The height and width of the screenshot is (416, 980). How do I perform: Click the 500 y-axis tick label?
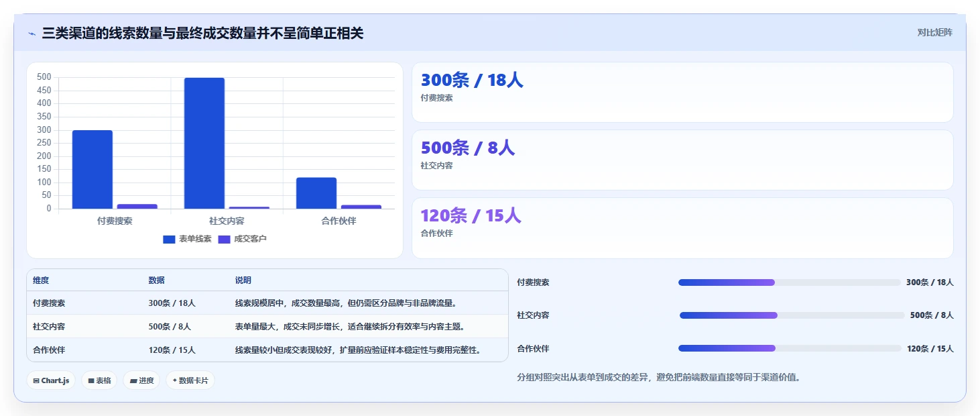click(x=44, y=77)
